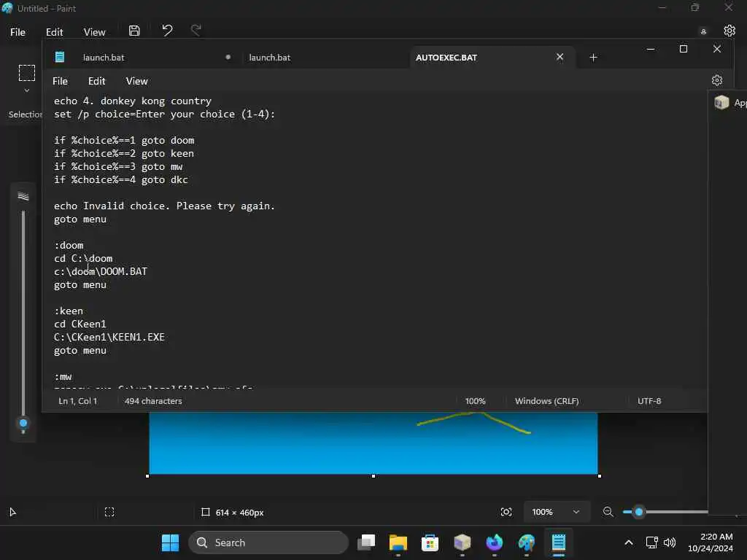747x560 pixels.
Task: Open Task View on taskbar
Action: (366, 542)
